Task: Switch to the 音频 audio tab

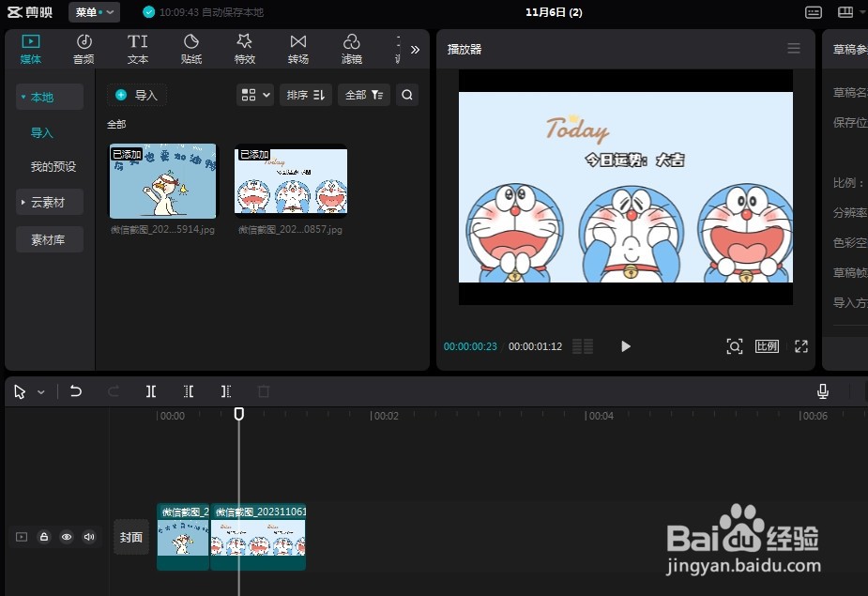Action: [x=84, y=49]
